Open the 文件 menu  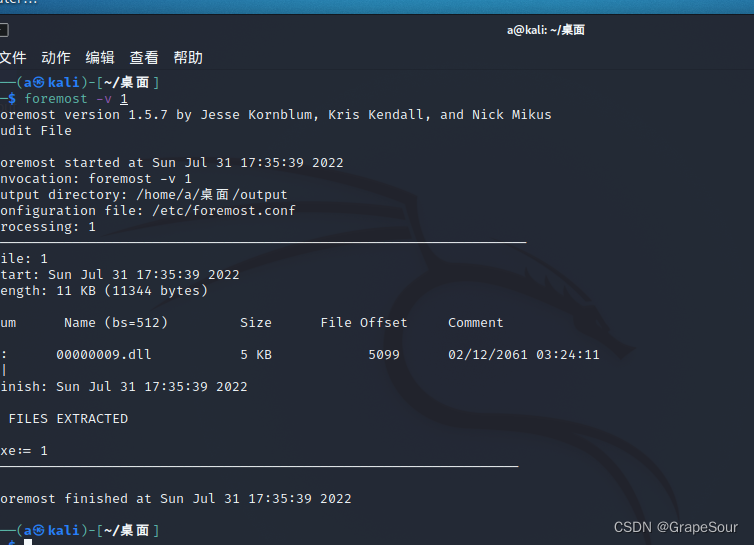coord(13,58)
